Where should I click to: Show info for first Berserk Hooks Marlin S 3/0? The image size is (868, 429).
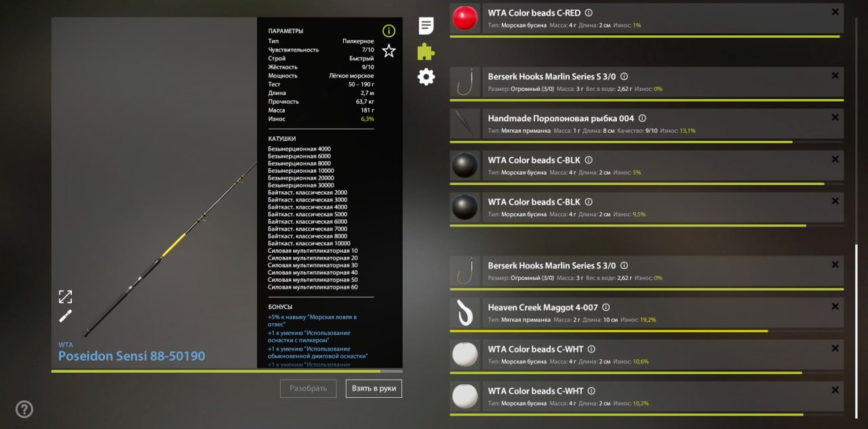(x=624, y=77)
